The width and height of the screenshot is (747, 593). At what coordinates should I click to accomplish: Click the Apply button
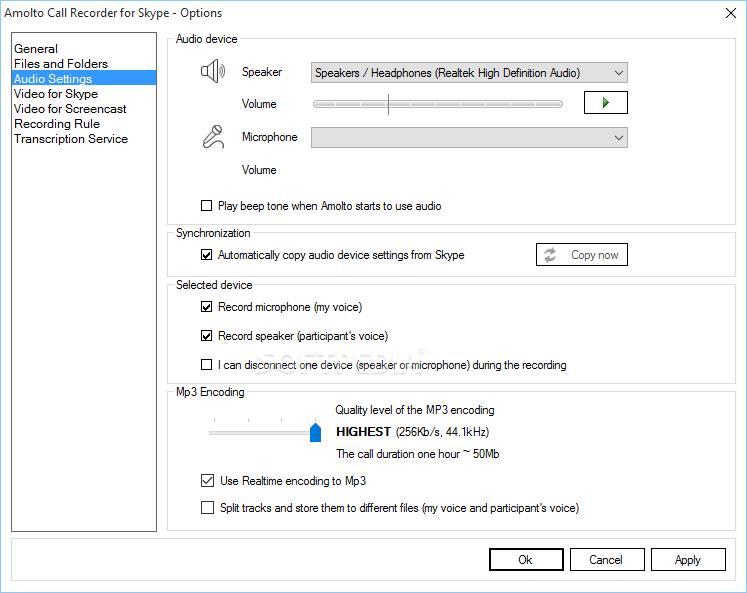(688, 560)
